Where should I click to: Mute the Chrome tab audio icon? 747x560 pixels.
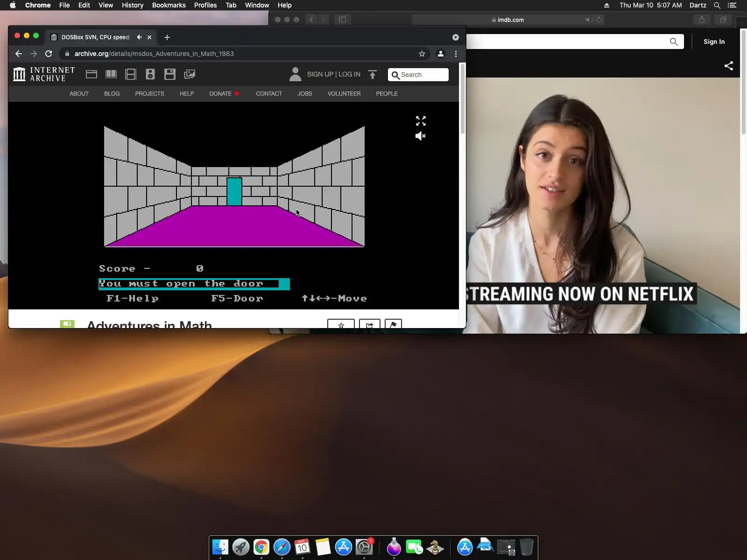[x=139, y=37]
